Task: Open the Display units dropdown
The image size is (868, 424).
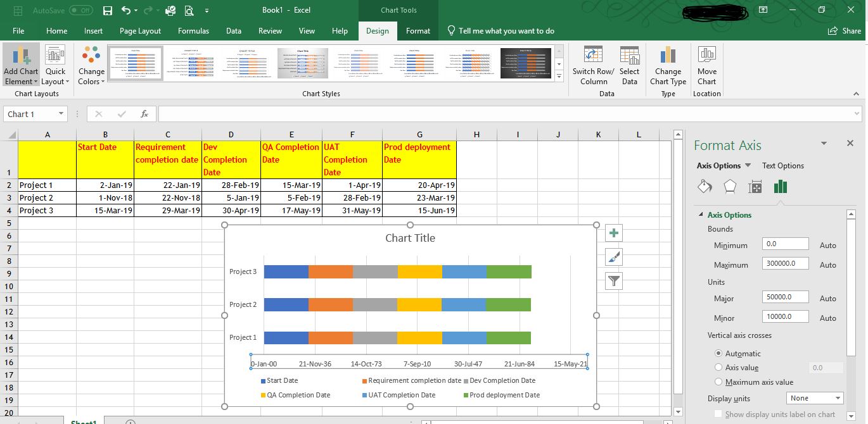Action: (x=815, y=398)
